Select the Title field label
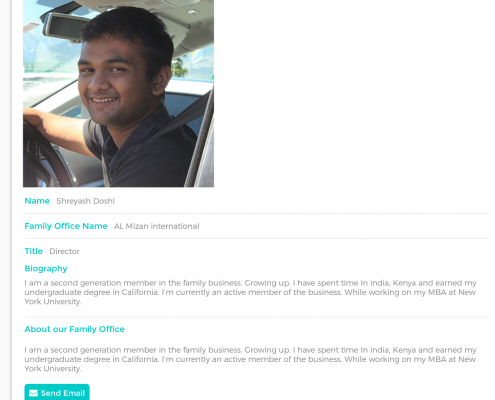This screenshot has height=400, width=495. (34, 251)
